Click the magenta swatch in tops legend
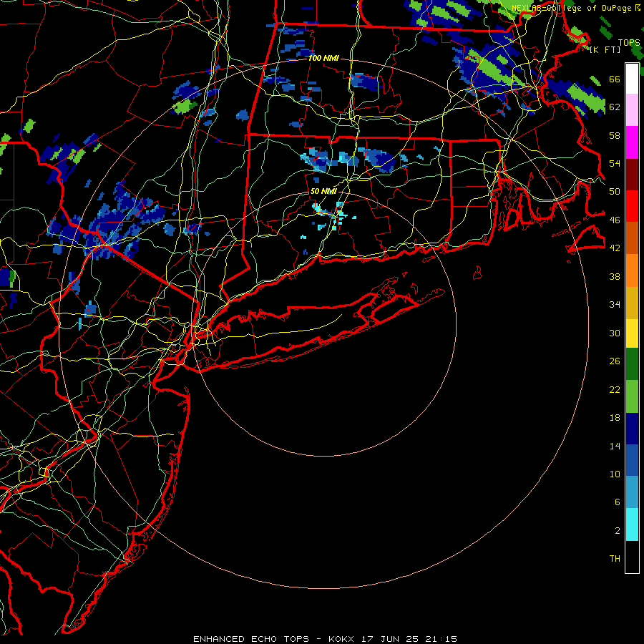 tap(632, 142)
